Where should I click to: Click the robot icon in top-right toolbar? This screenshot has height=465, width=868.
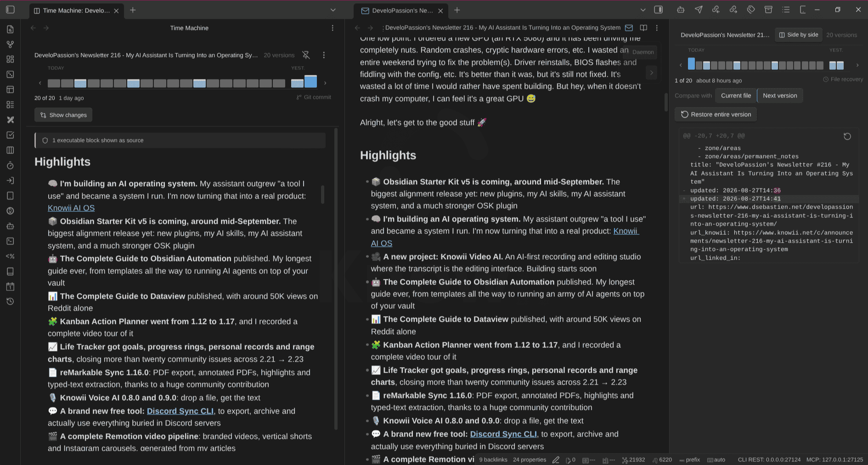coord(681,10)
